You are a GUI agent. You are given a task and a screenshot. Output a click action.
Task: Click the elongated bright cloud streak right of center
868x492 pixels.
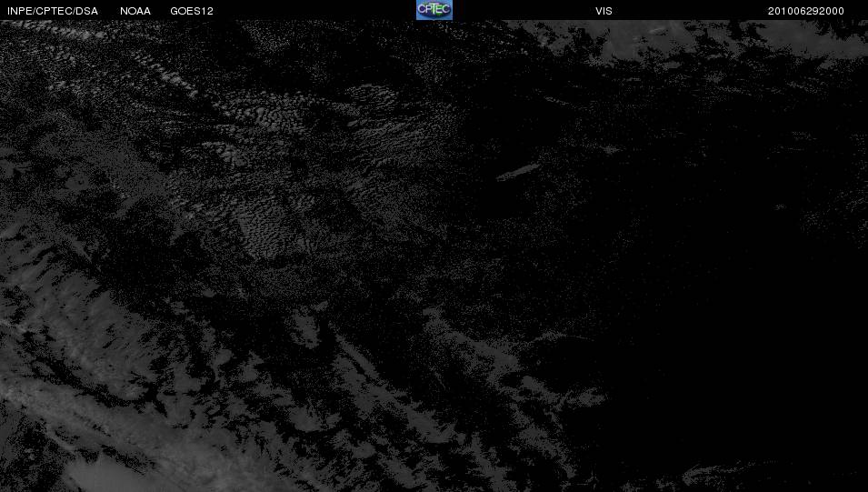tap(518, 172)
